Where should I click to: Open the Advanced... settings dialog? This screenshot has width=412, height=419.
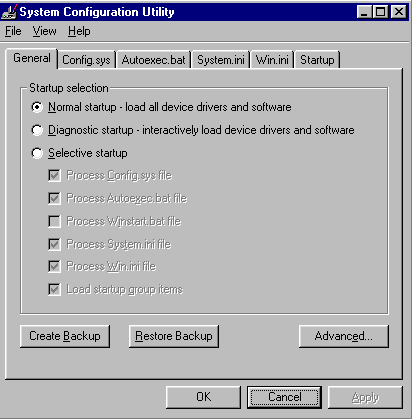[344, 336]
